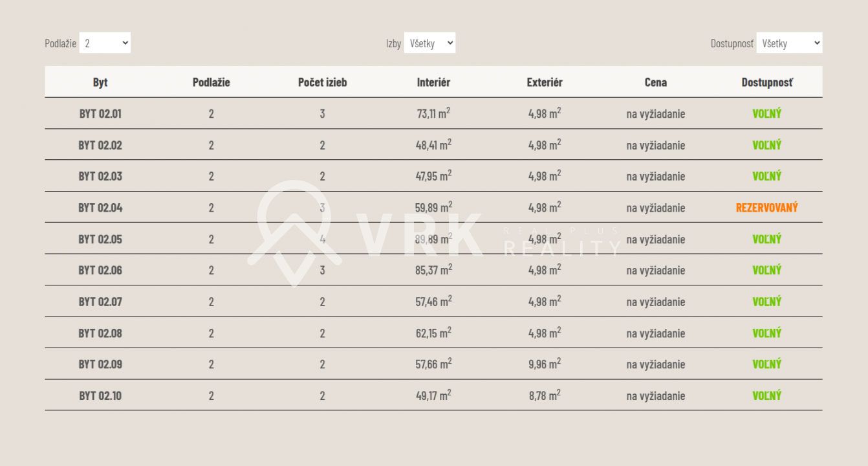Viewport: 868px width, 466px height.
Task: Click the REZERVOVANÝ status label
Action: click(766, 208)
